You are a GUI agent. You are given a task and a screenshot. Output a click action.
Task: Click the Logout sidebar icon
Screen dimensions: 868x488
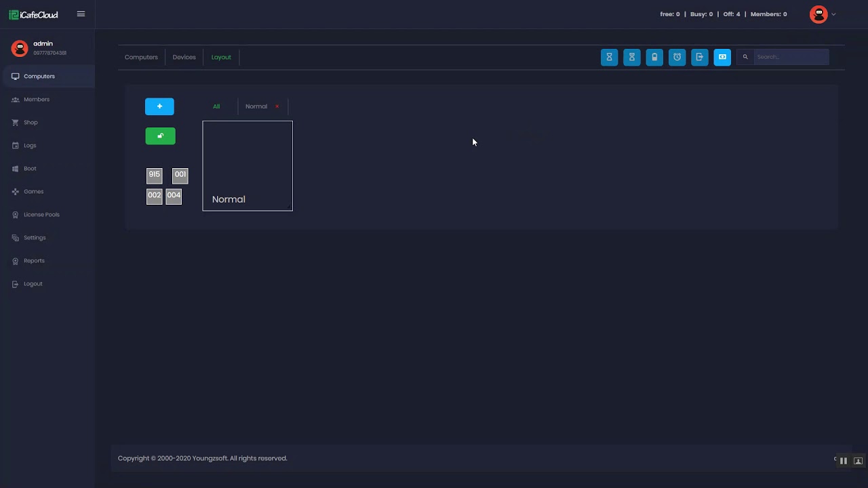(16, 284)
